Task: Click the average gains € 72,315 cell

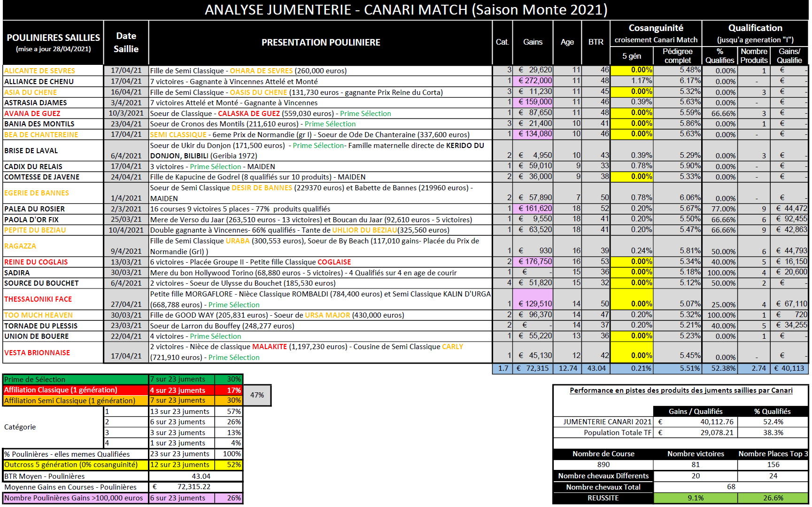Action: pos(533,368)
